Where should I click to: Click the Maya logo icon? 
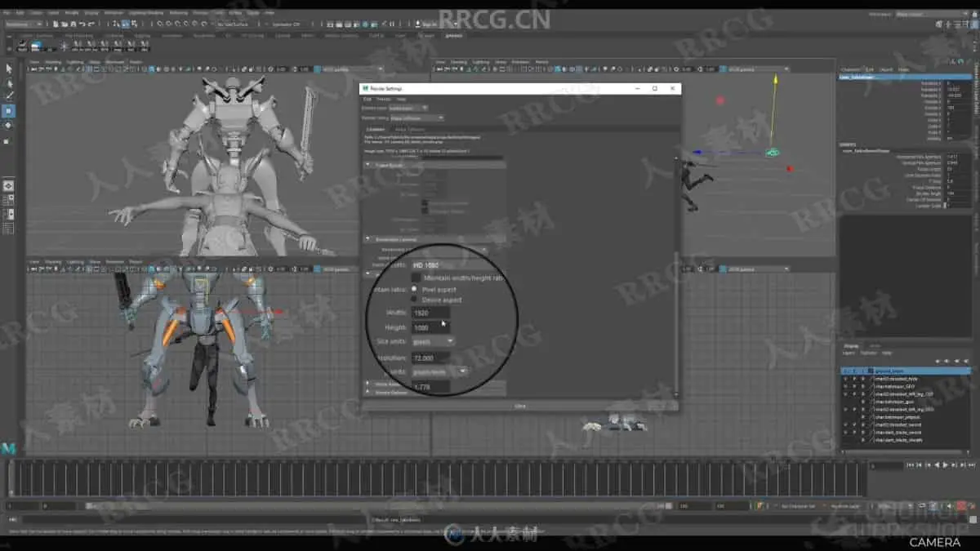click(x=9, y=448)
